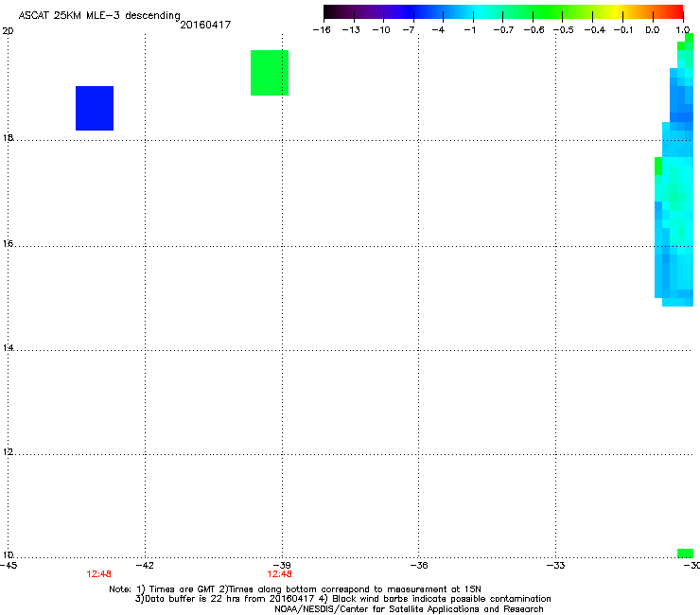Click the red "12:48" time beneath the -39 label

pos(279,574)
